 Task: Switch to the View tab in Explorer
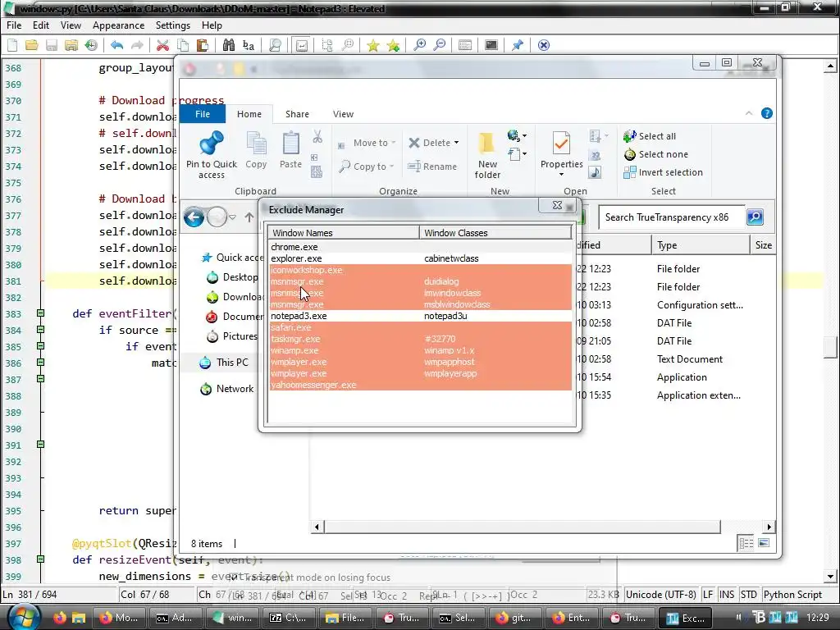click(x=343, y=114)
